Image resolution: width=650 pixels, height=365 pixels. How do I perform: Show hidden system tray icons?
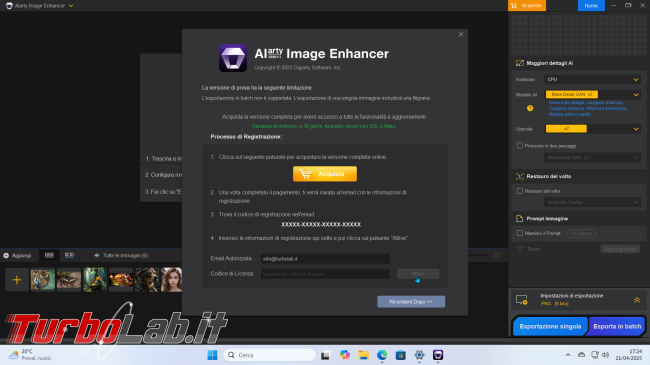[568, 355]
